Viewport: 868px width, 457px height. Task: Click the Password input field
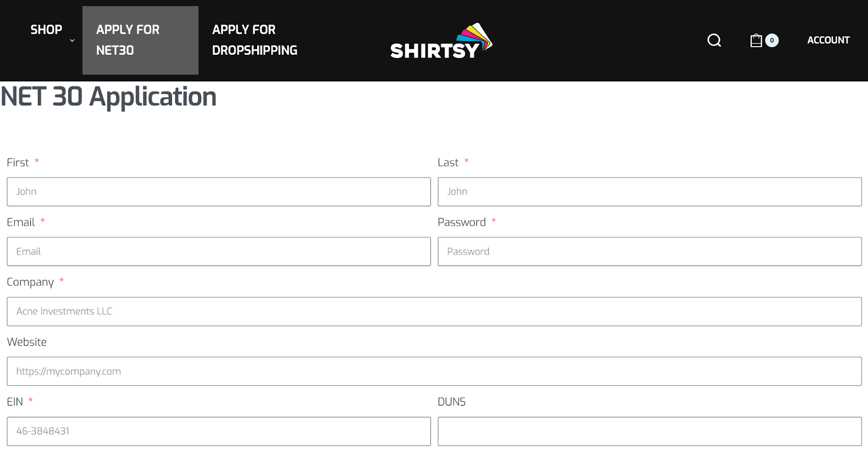649,251
